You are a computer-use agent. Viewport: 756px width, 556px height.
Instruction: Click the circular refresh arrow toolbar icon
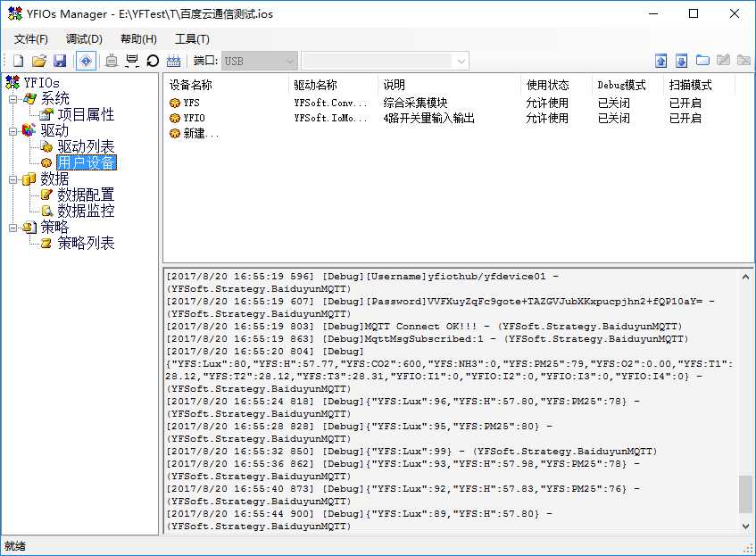153,61
